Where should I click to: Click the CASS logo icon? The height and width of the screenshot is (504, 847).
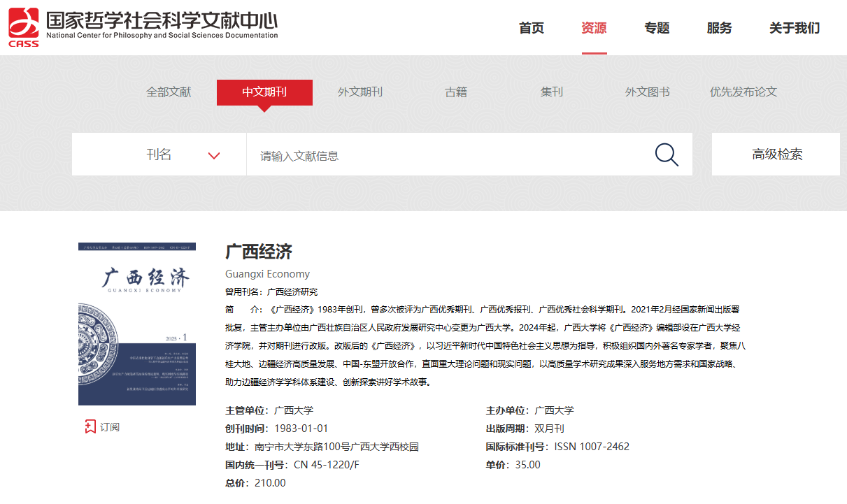pos(24,27)
